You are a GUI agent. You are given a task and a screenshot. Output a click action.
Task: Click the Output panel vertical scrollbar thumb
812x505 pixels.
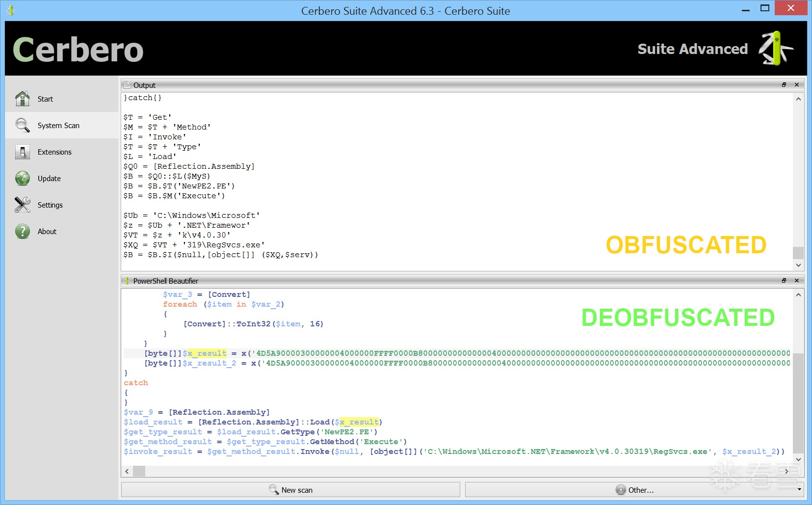click(798, 253)
